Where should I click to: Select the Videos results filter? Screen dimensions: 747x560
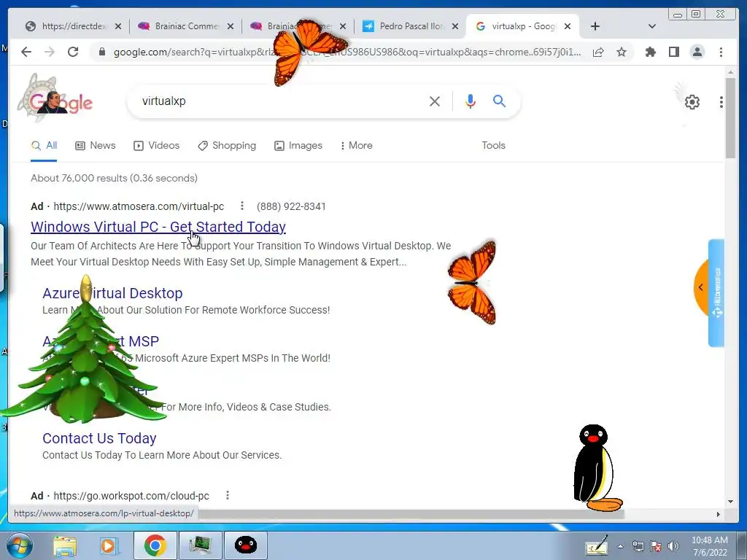(156, 145)
